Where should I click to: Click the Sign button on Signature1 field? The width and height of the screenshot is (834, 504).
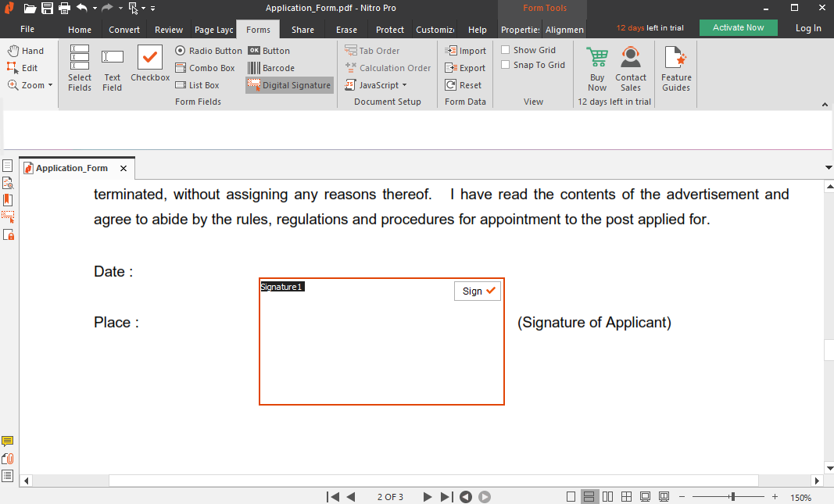pyautogui.click(x=477, y=291)
